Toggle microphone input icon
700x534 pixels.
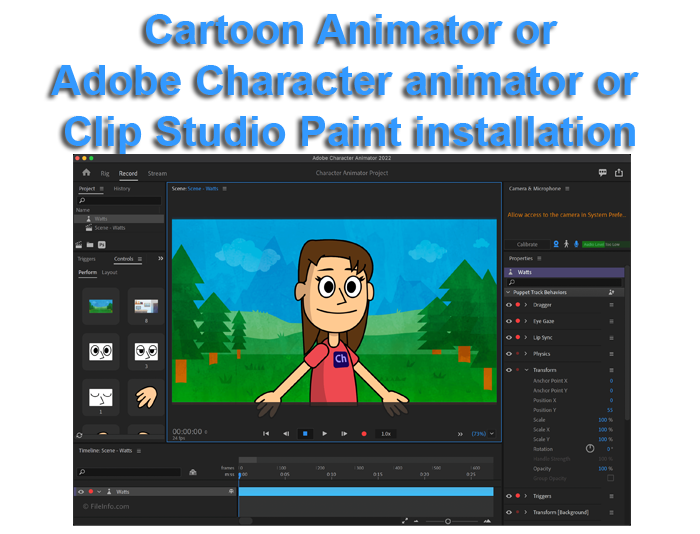576,244
